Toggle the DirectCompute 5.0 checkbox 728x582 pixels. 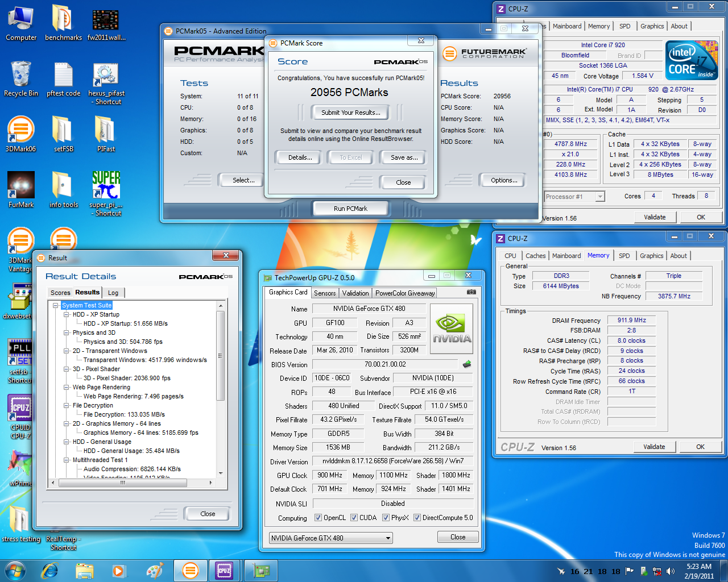point(417,518)
